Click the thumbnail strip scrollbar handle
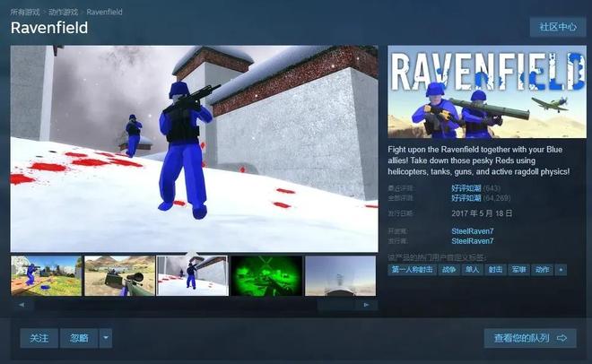592x364 pixels. [x=336, y=305]
